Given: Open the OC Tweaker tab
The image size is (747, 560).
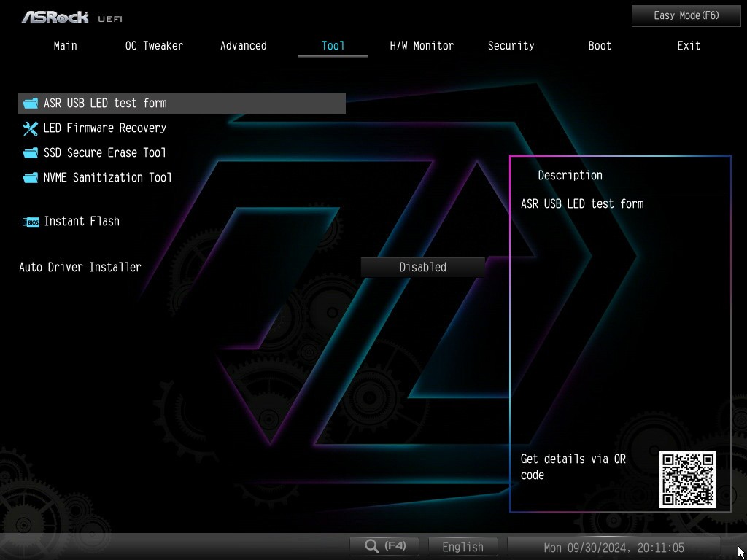Looking at the screenshot, I should point(154,46).
